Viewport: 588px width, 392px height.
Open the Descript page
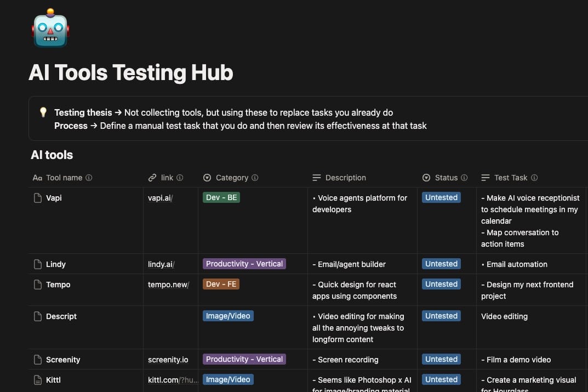61,316
